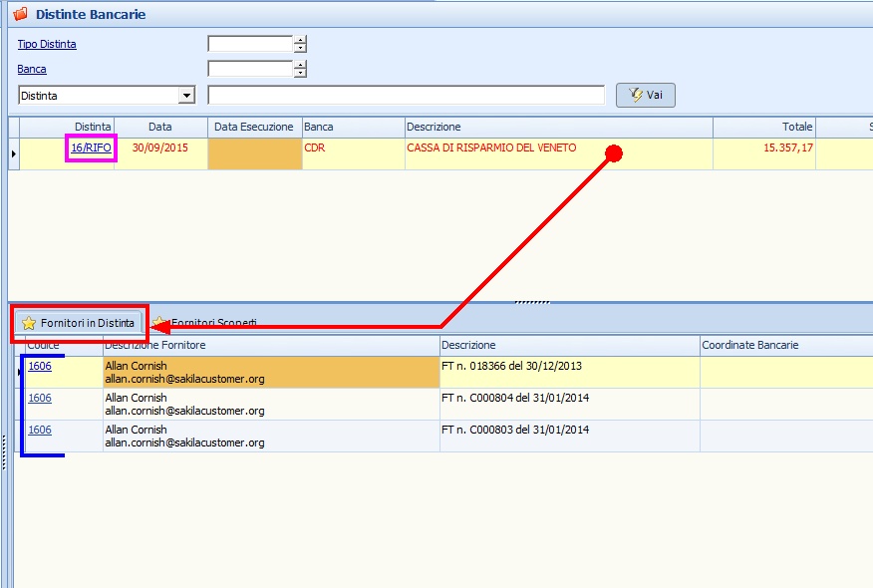Open the Tipo Distinta label link

(x=47, y=44)
